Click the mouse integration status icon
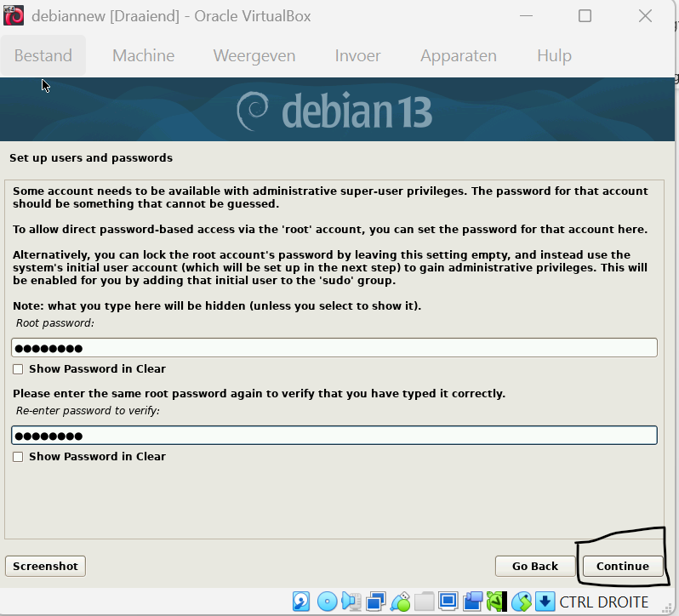Image resolution: width=679 pixels, height=616 pixels. click(521, 602)
